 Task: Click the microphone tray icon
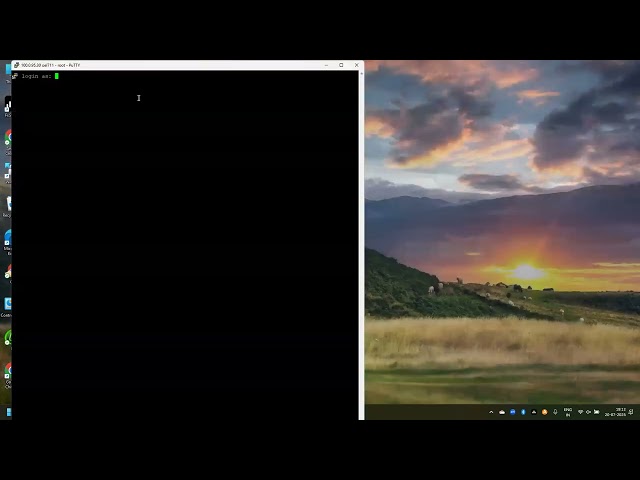coord(555,412)
